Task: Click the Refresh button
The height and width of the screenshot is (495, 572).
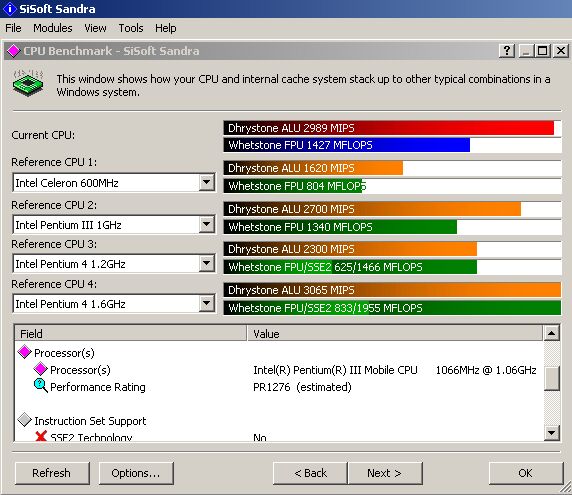Action: pyautogui.click(x=52, y=473)
